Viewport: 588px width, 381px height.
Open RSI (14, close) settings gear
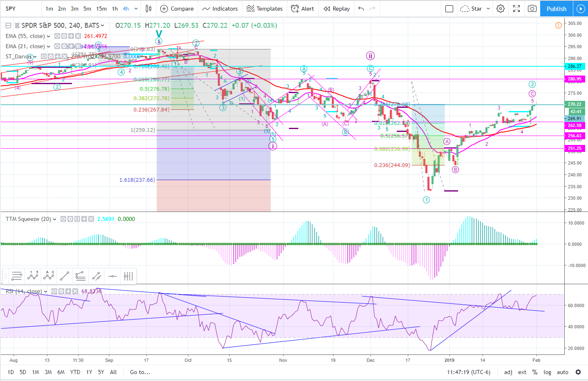click(x=61, y=291)
